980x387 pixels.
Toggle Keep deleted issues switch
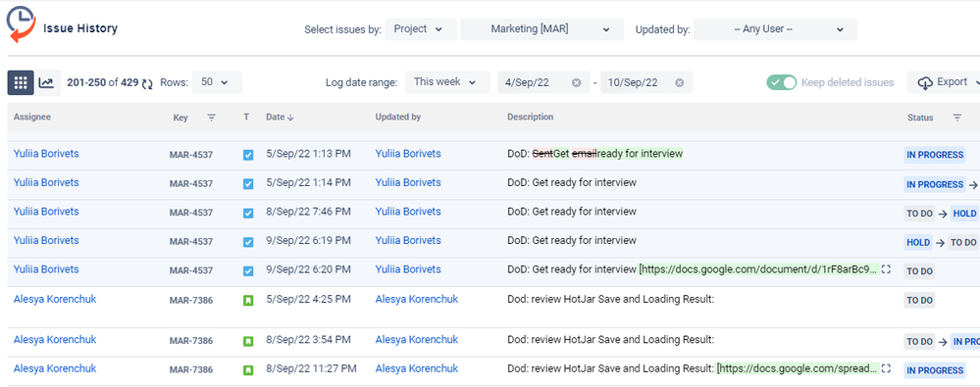pos(781,82)
